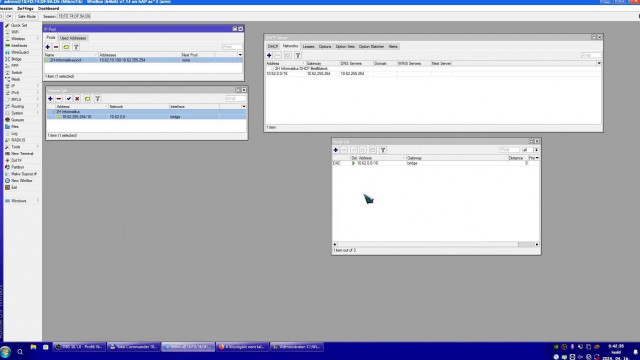Viewport: 640px width, 360px height.
Task: Disable selected address with red X
Action: [x=77, y=99]
